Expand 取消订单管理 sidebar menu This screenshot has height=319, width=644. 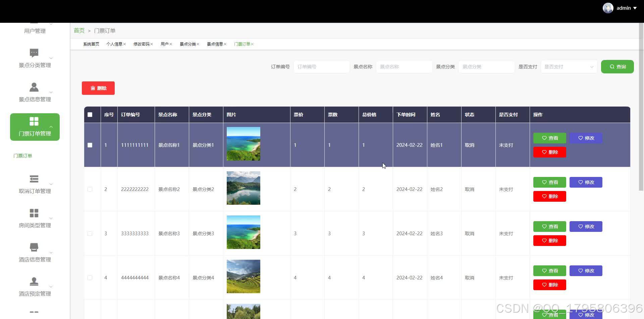click(51, 184)
